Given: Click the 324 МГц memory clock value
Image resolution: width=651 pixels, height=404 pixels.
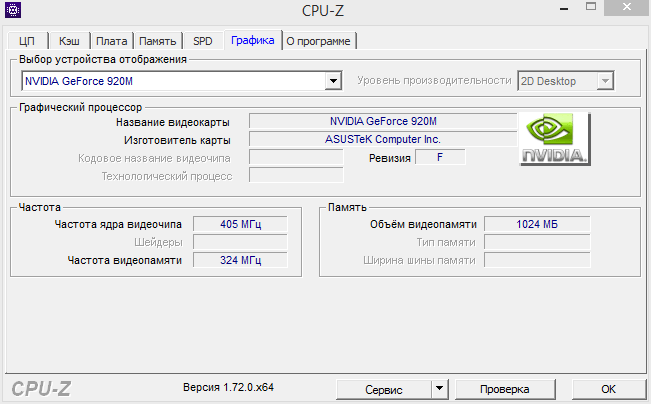Looking at the screenshot, I should pos(240,260).
